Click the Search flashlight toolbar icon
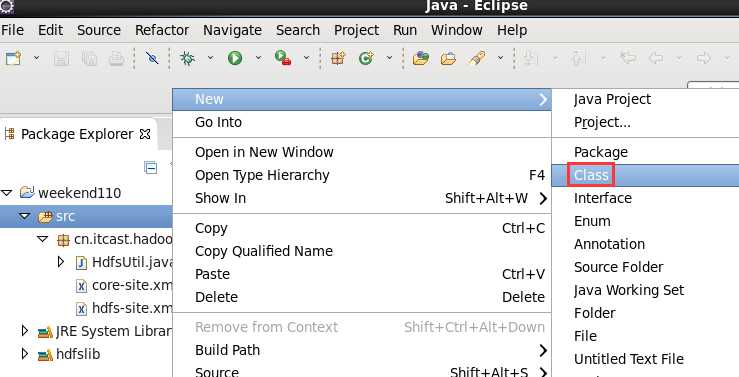This screenshot has height=377, width=739. pos(477,58)
